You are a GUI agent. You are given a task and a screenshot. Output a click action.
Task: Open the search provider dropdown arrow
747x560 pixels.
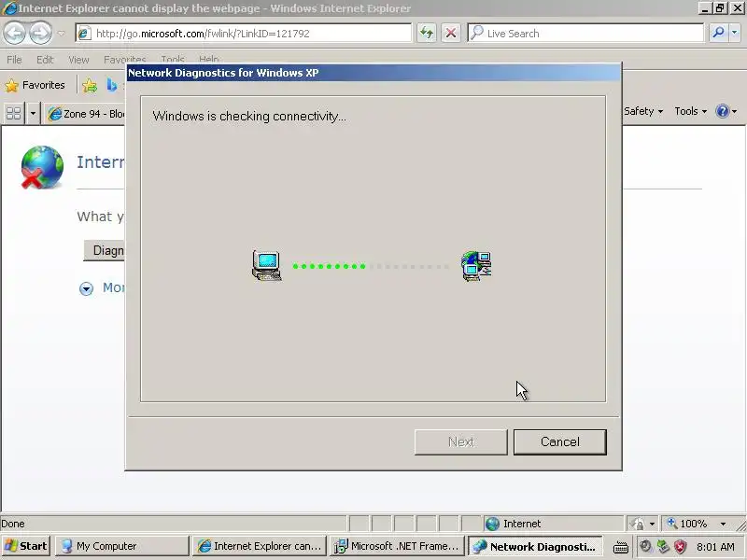735,34
